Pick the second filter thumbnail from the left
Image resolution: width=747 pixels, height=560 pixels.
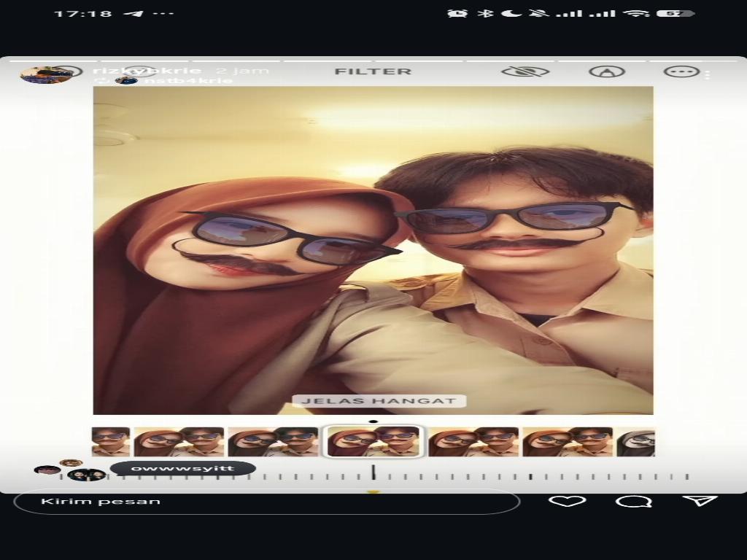tap(179, 442)
